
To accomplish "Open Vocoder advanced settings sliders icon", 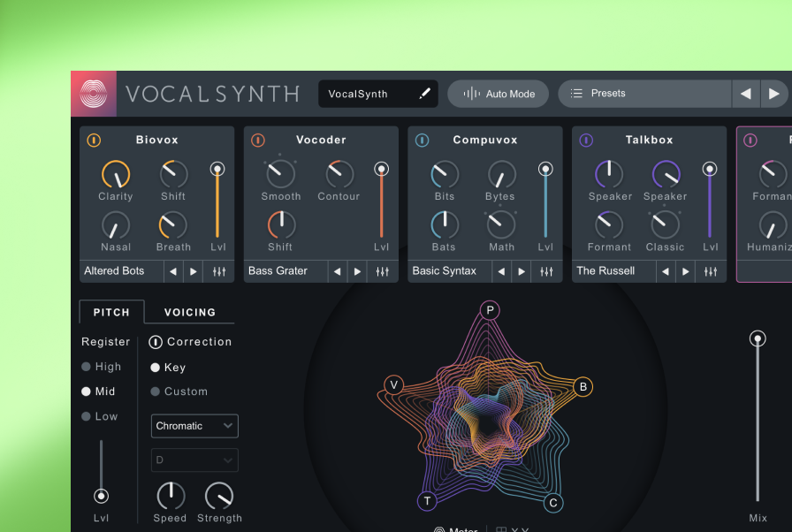I will (x=383, y=271).
